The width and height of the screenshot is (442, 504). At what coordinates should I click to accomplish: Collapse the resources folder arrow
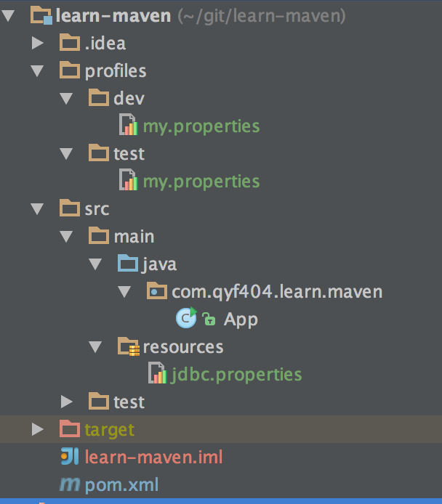point(95,347)
